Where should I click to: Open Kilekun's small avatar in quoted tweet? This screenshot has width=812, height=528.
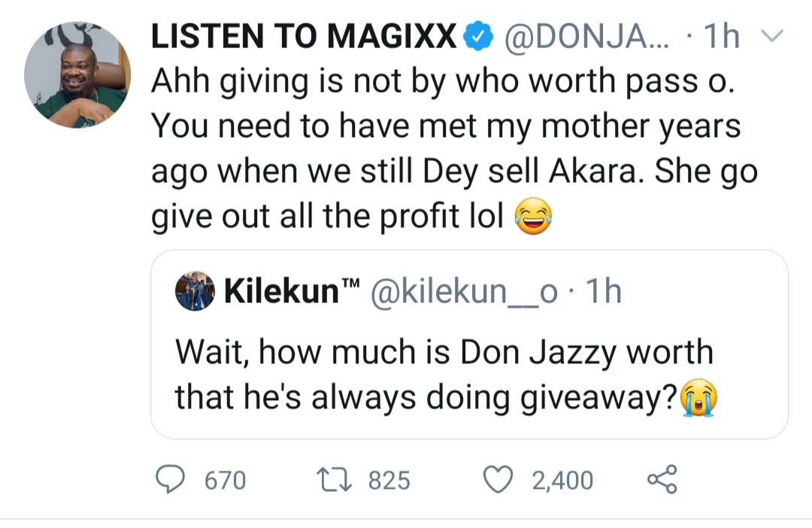[x=195, y=292]
